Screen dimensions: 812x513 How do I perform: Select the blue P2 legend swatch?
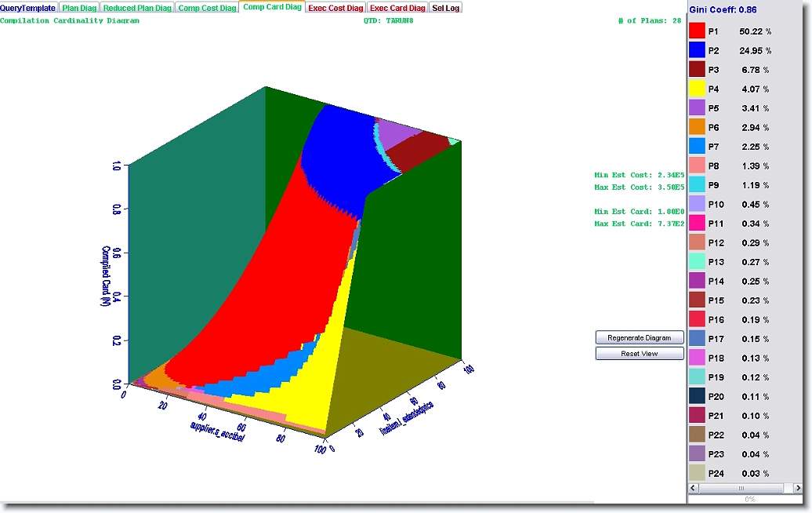(697, 50)
